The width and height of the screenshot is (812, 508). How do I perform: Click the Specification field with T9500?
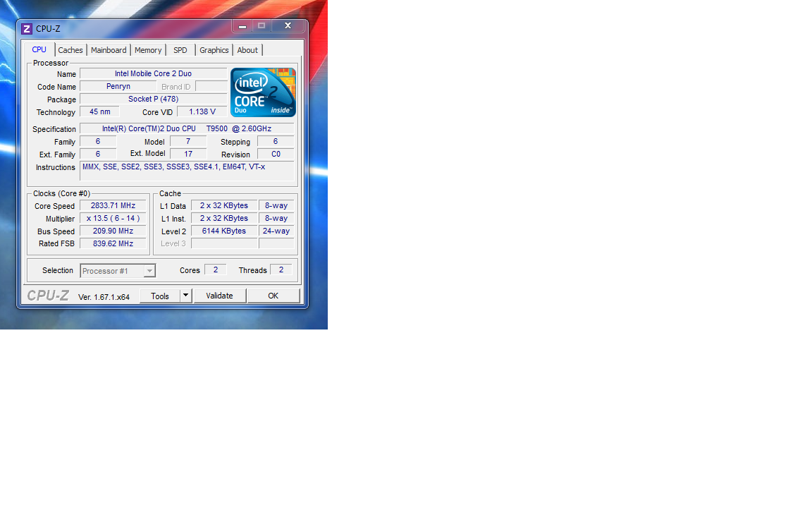pyautogui.click(x=187, y=128)
